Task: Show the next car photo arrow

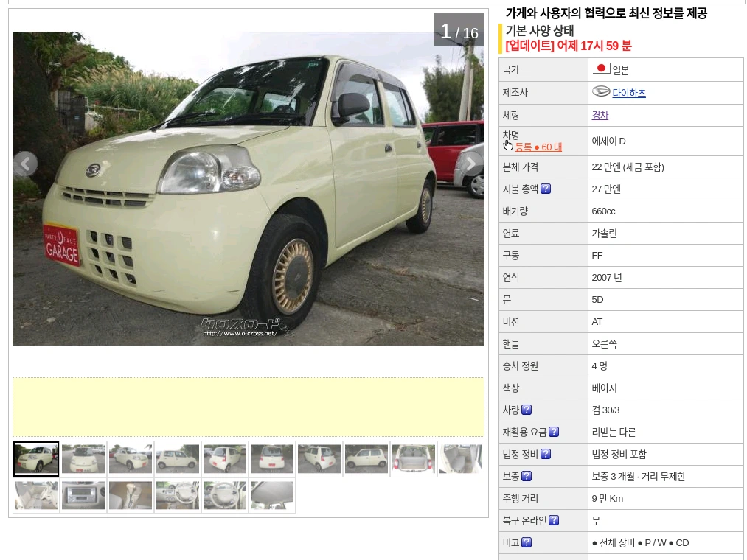Action: pyautogui.click(x=470, y=164)
